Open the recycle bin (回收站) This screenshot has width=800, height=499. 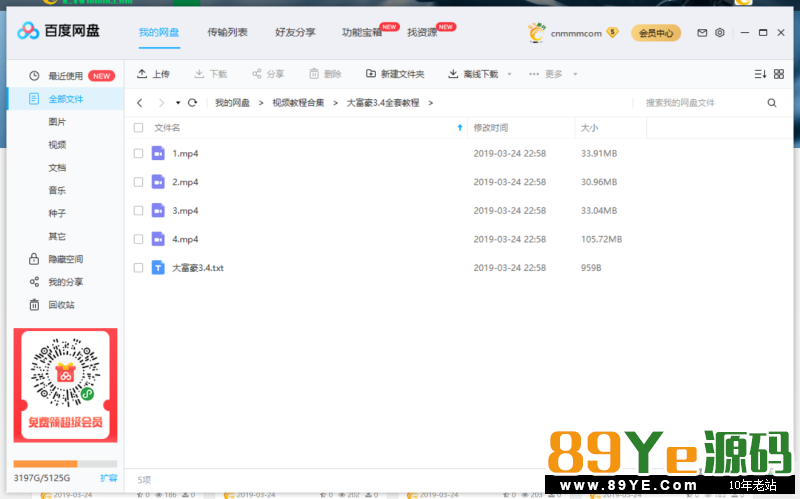[x=61, y=305]
